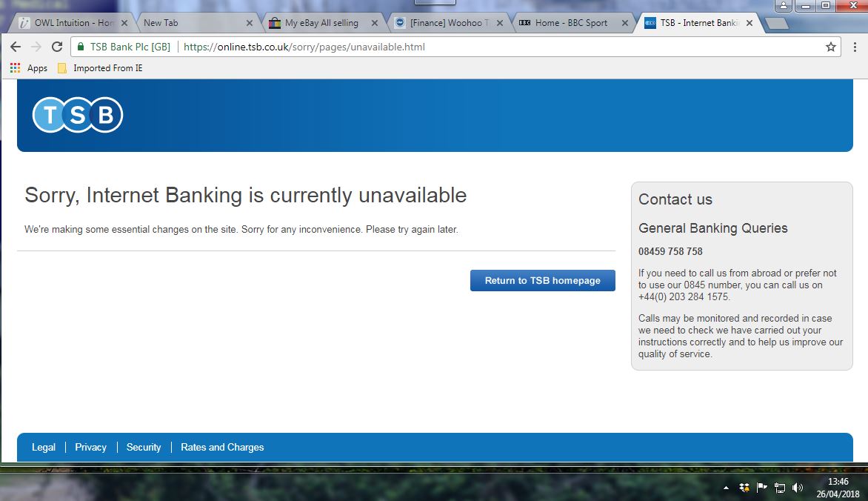
Task: Click Return to TSB homepage button
Action: click(x=542, y=280)
